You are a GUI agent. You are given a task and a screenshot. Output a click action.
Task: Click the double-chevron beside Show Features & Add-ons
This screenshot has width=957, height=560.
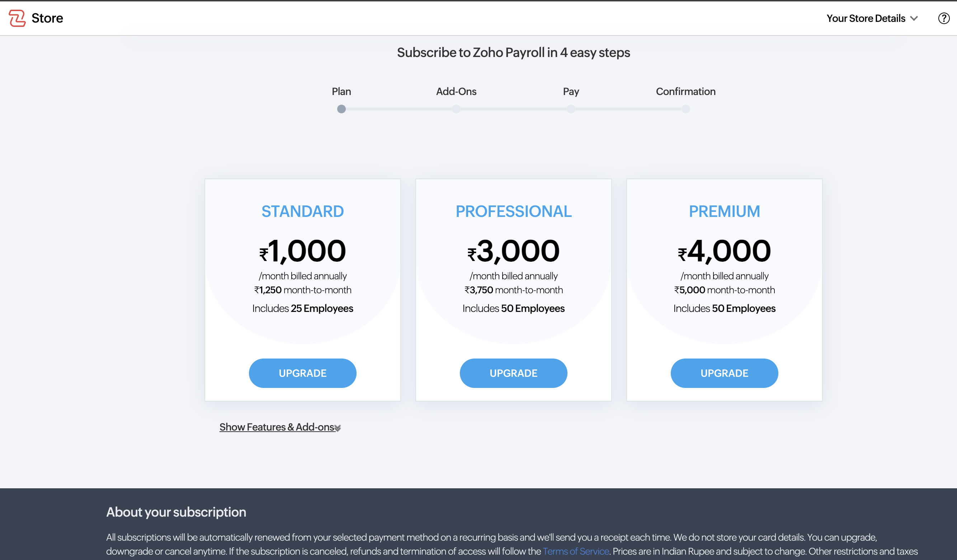pos(338,428)
